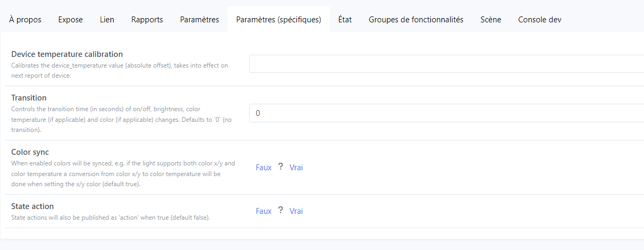Go to the Lien tab
The image size is (644, 250).
(x=107, y=20)
